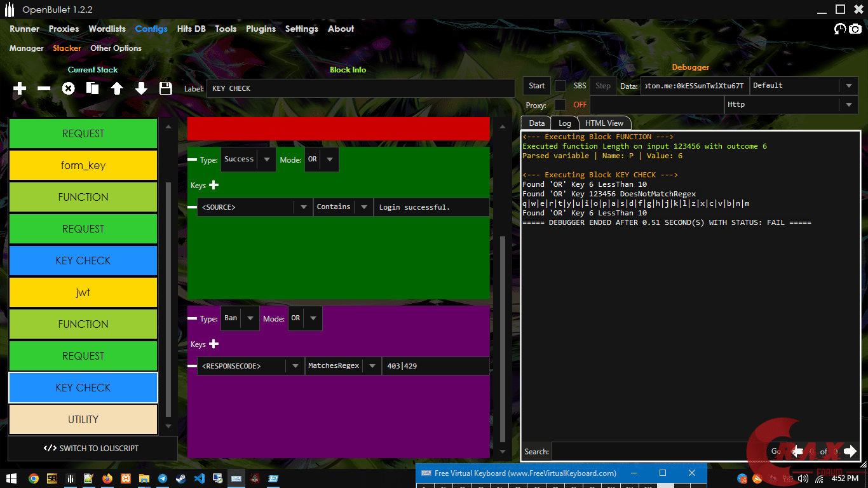Save the config with the floppy disk icon

click(166, 88)
